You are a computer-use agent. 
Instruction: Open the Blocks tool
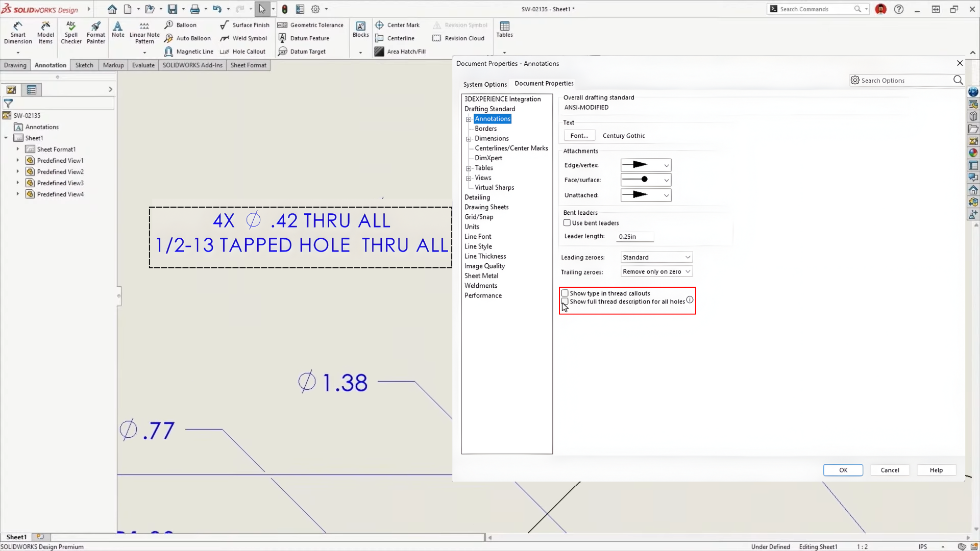[x=360, y=30]
